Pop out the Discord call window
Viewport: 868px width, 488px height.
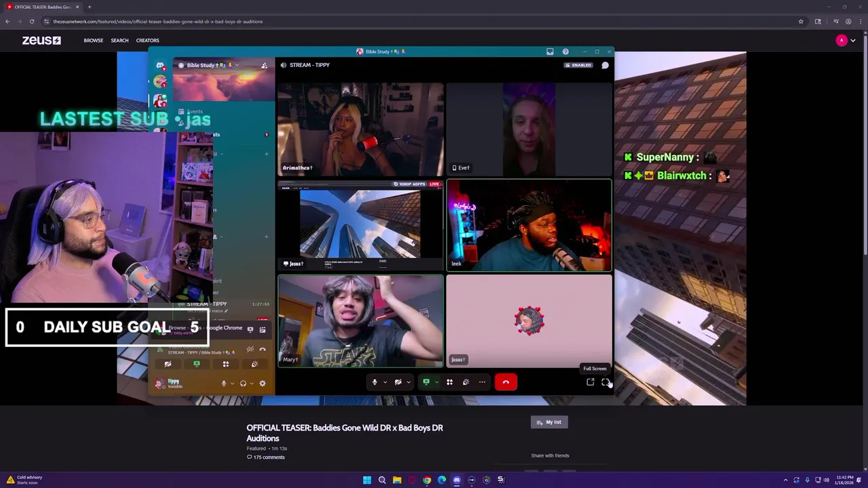coord(591,382)
